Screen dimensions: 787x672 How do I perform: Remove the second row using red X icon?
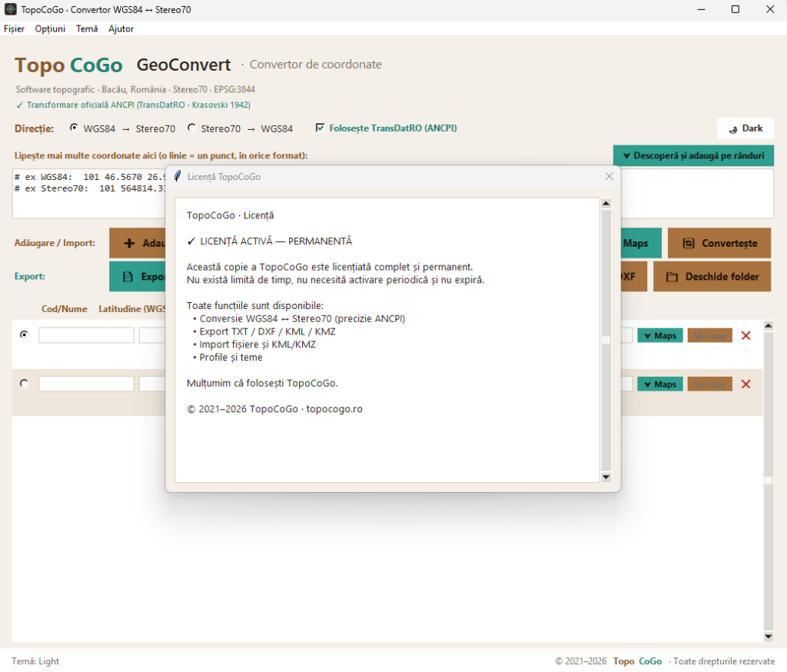(745, 384)
